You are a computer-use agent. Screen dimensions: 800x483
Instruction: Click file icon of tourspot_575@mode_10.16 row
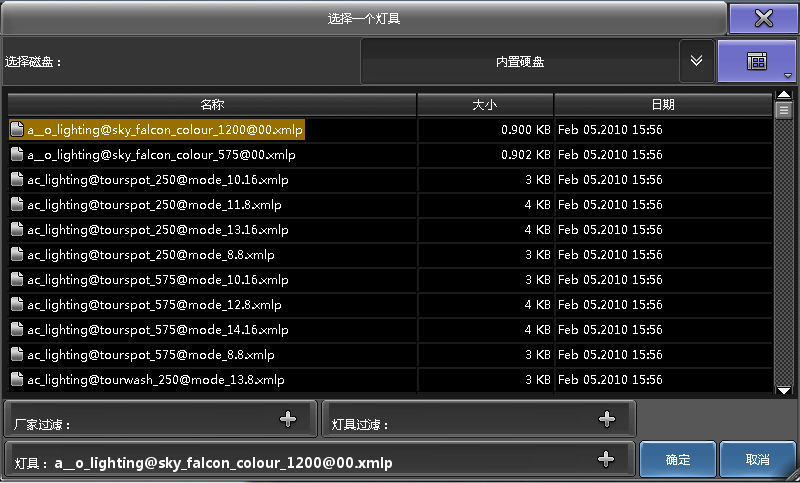(17, 279)
